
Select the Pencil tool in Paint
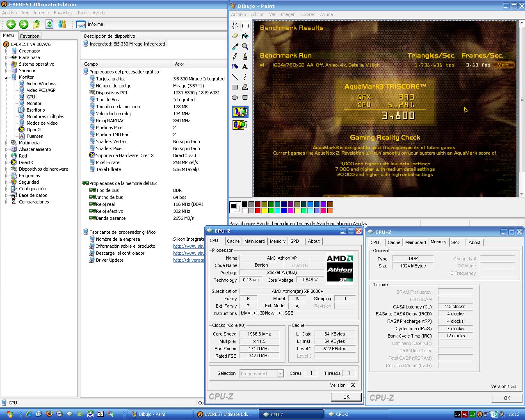[x=235, y=56]
